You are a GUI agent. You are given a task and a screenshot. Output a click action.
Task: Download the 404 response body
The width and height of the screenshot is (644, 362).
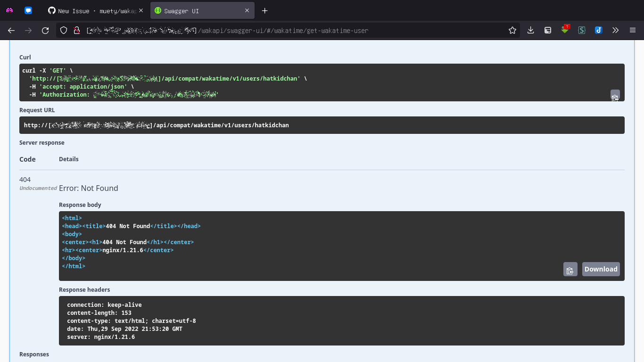(x=601, y=269)
